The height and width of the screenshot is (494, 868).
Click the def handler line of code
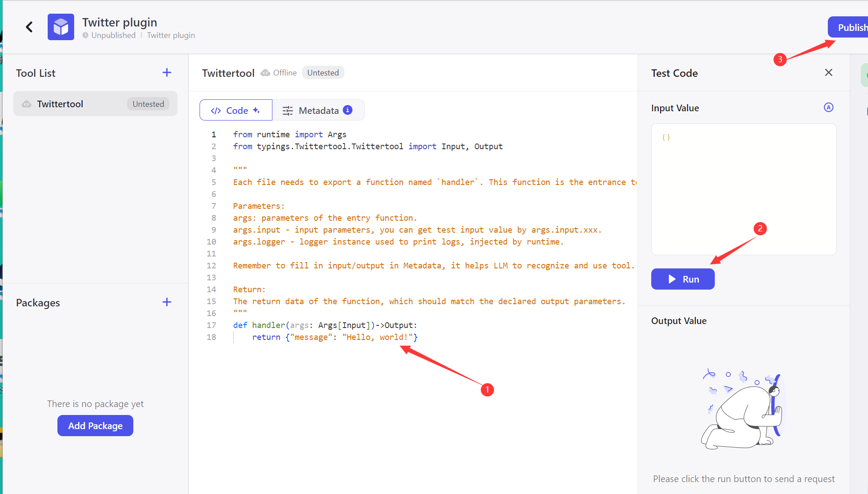[x=325, y=325]
